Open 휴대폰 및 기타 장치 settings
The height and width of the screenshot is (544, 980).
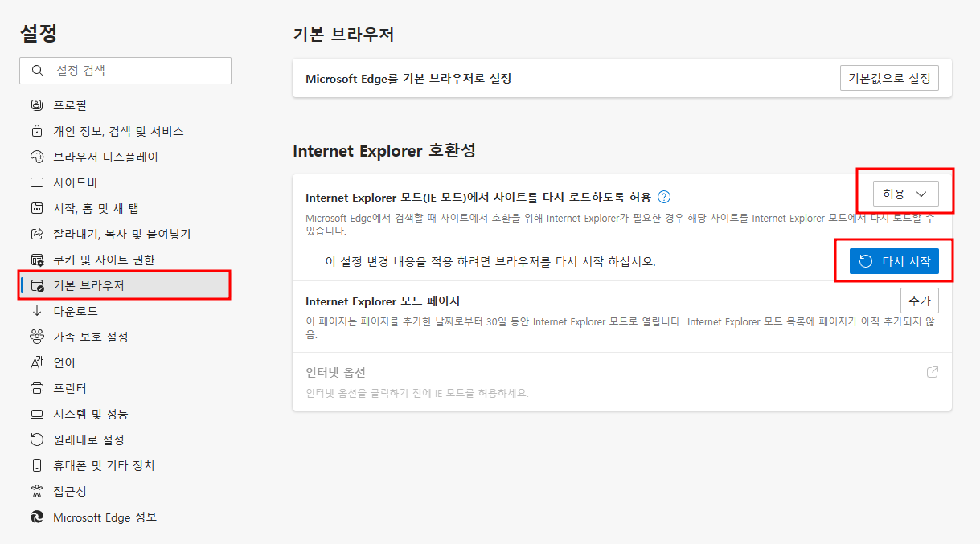125,465
